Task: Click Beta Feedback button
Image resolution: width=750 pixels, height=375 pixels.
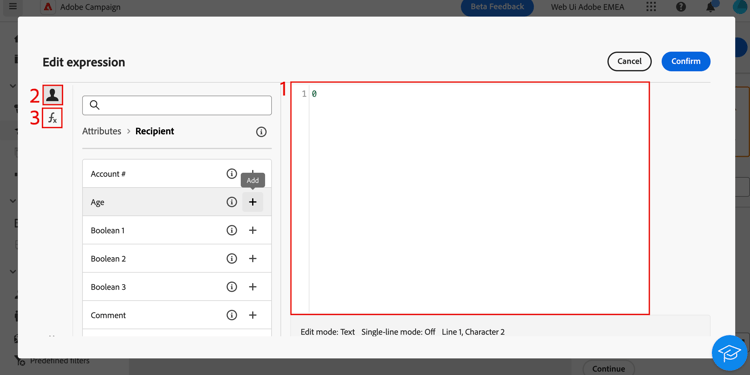Action: 497,7
